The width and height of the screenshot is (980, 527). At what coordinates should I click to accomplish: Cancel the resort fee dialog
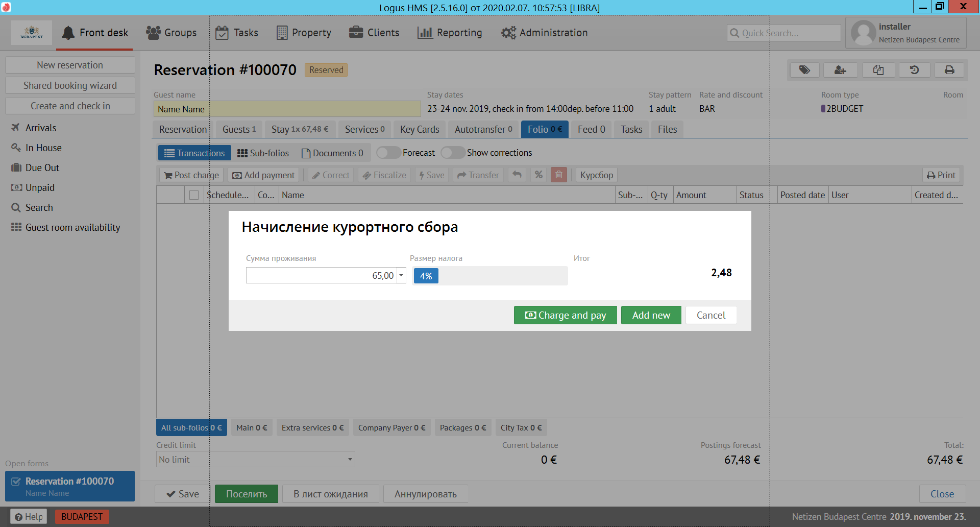[710, 315]
